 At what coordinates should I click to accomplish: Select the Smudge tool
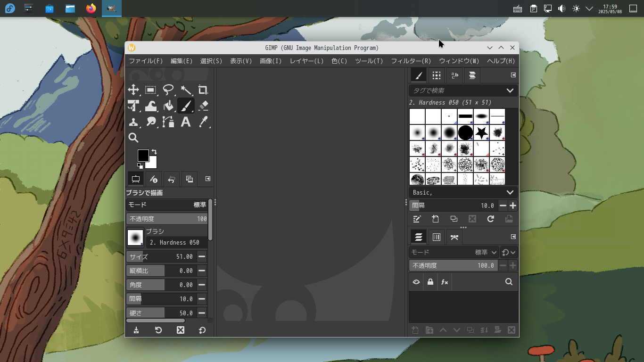tap(151, 122)
